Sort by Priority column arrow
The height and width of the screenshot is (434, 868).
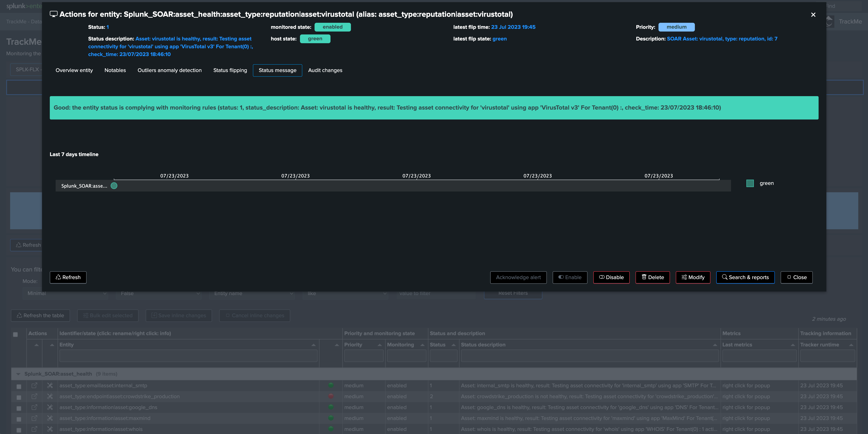click(379, 345)
